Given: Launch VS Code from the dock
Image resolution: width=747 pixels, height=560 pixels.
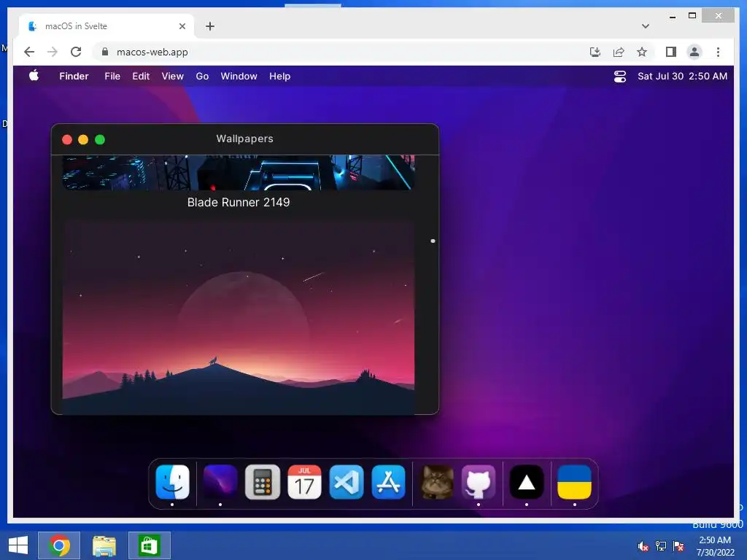Looking at the screenshot, I should click(x=347, y=482).
